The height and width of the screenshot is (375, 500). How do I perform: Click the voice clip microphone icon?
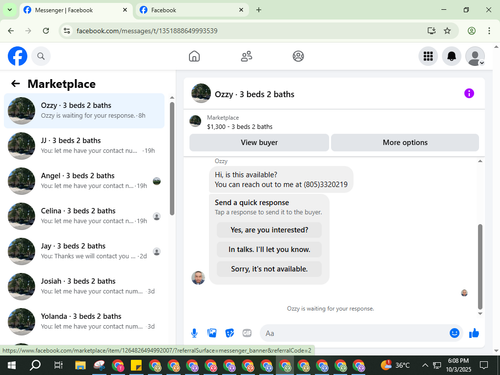(x=194, y=333)
